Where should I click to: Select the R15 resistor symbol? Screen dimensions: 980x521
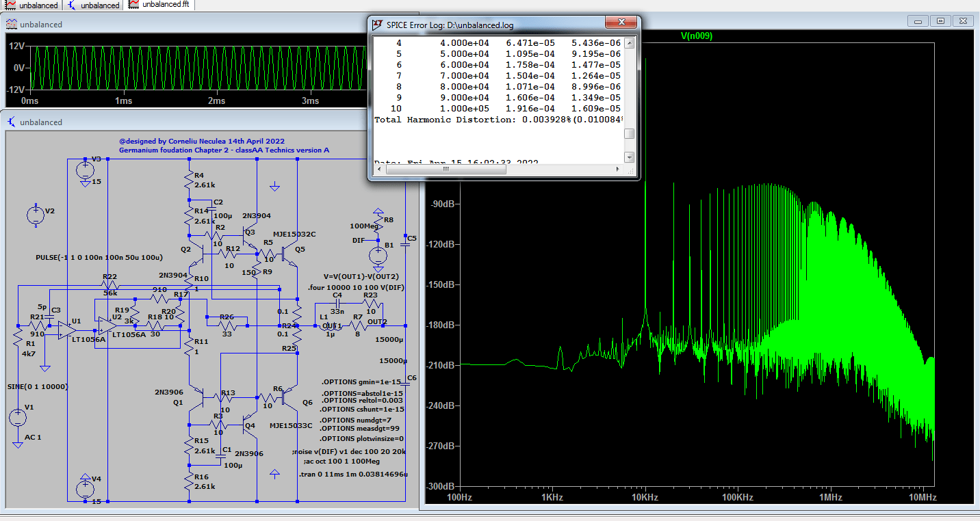click(x=189, y=446)
